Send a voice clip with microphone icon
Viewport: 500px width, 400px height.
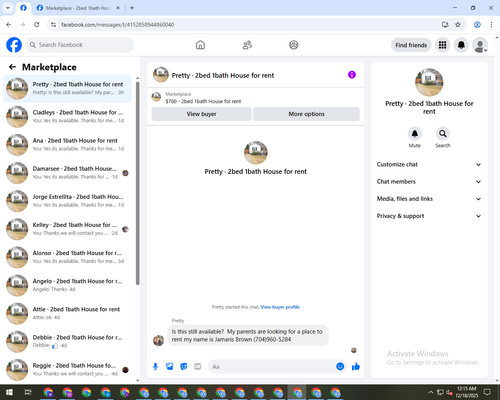click(156, 367)
